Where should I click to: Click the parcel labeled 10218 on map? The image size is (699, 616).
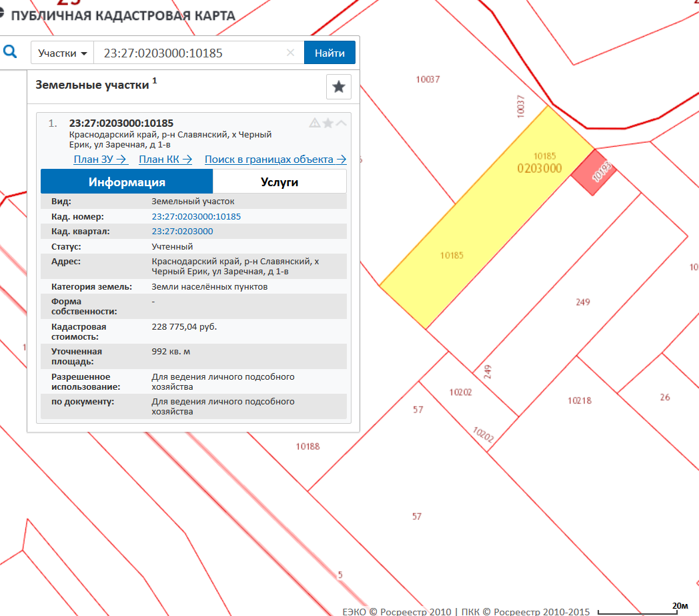click(x=580, y=400)
